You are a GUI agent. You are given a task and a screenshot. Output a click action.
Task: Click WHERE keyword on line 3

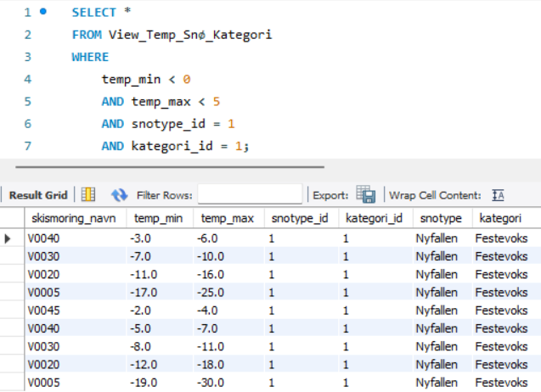pos(90,57)
